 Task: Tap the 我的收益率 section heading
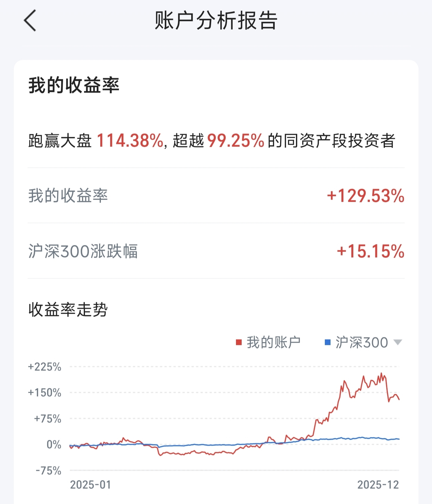pos(74,85)
